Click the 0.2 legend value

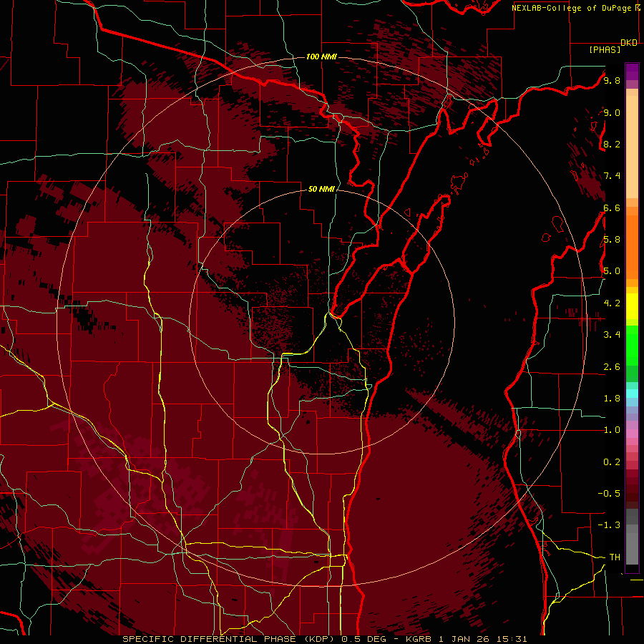(x=612, y=462)
